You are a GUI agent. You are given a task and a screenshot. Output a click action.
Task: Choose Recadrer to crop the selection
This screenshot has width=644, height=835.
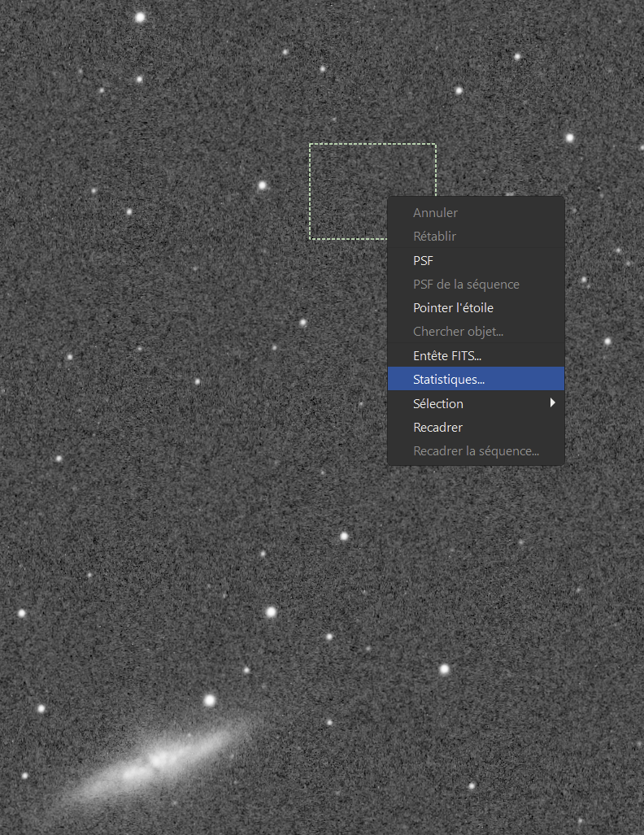point(476,427)
